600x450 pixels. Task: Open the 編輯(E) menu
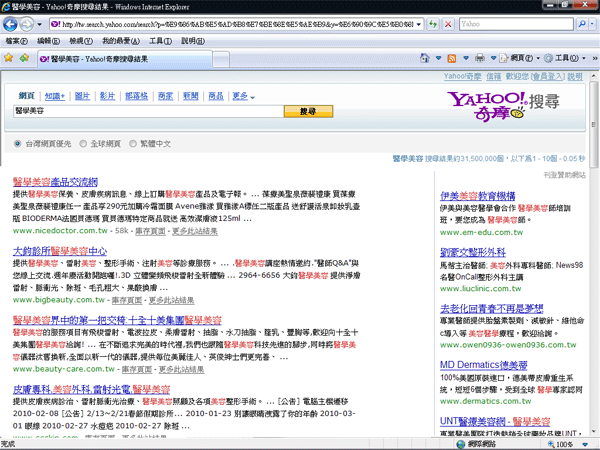[x=48, y=41]
